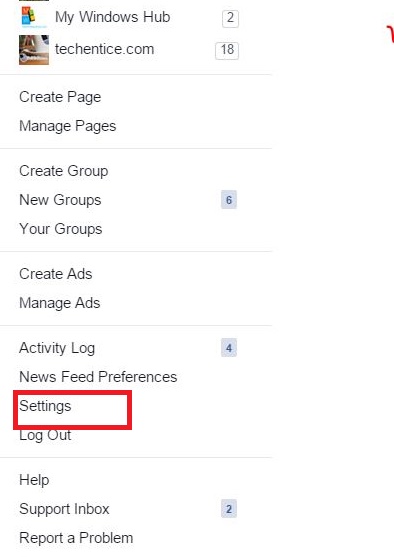
Task: Open Settings from the menu
Action: click(x=45, y=406)
